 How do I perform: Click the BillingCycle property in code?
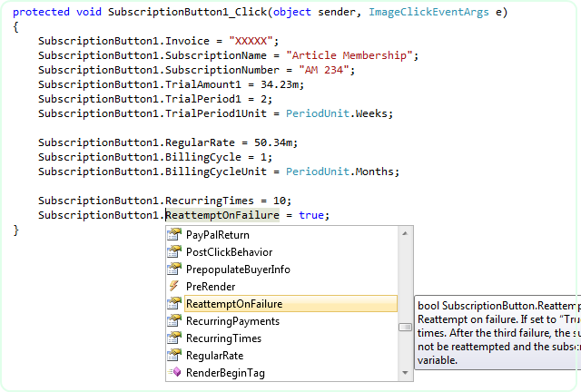point(203,157)
